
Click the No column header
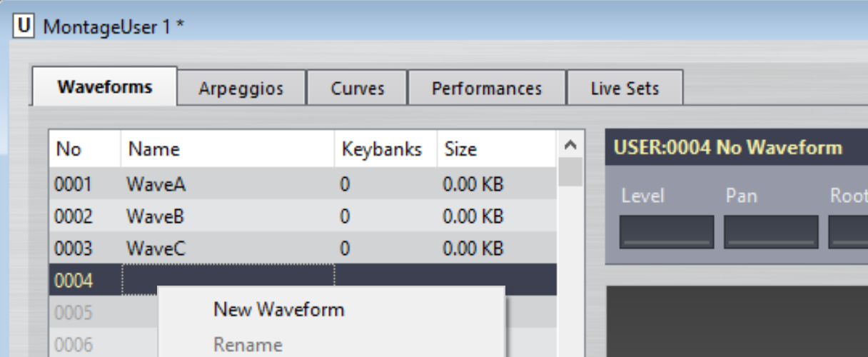pos(69,149)
